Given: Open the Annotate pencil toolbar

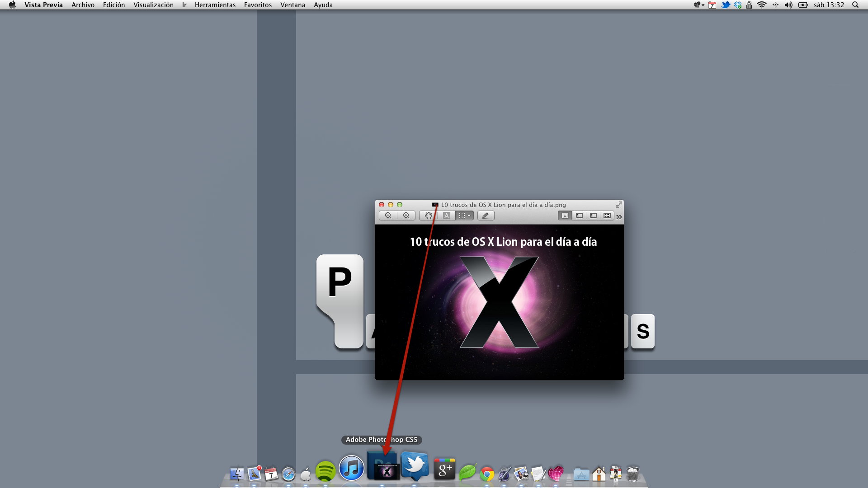Looking at the screenshot, I should pos(486,216).
